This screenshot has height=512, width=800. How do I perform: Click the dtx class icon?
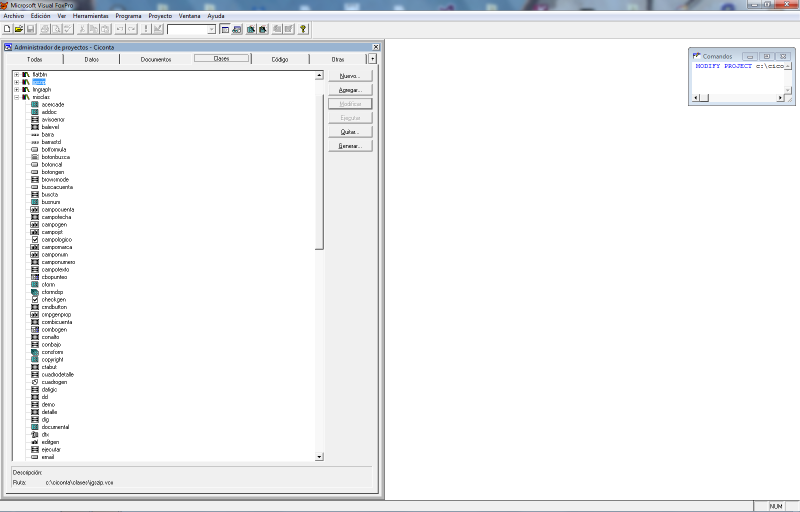coord(35,434)
